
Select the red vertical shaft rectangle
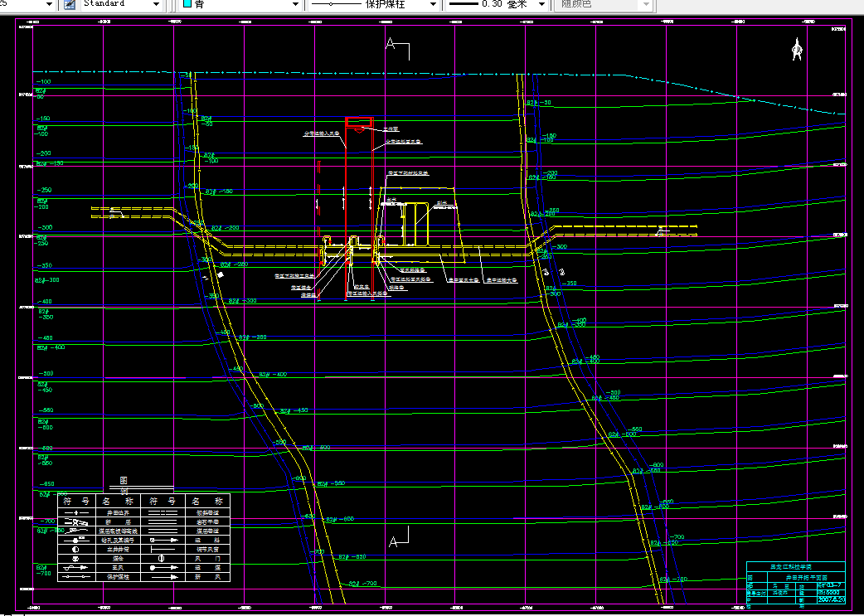[359, 208]
